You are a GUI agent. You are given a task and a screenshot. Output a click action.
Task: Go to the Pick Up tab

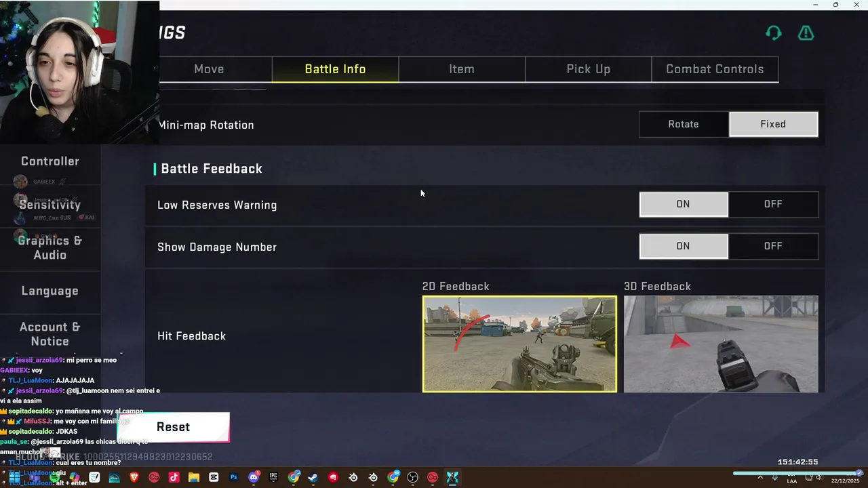[589, 69]
